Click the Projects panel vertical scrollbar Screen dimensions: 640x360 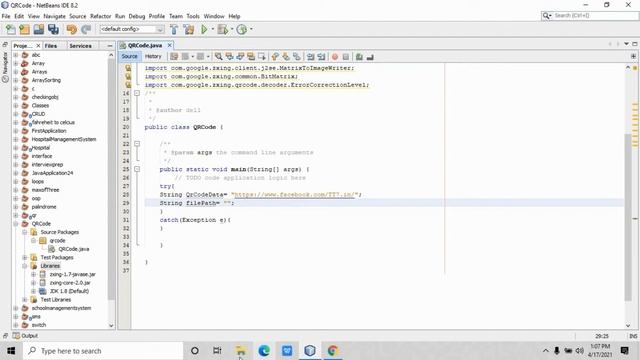111,180
